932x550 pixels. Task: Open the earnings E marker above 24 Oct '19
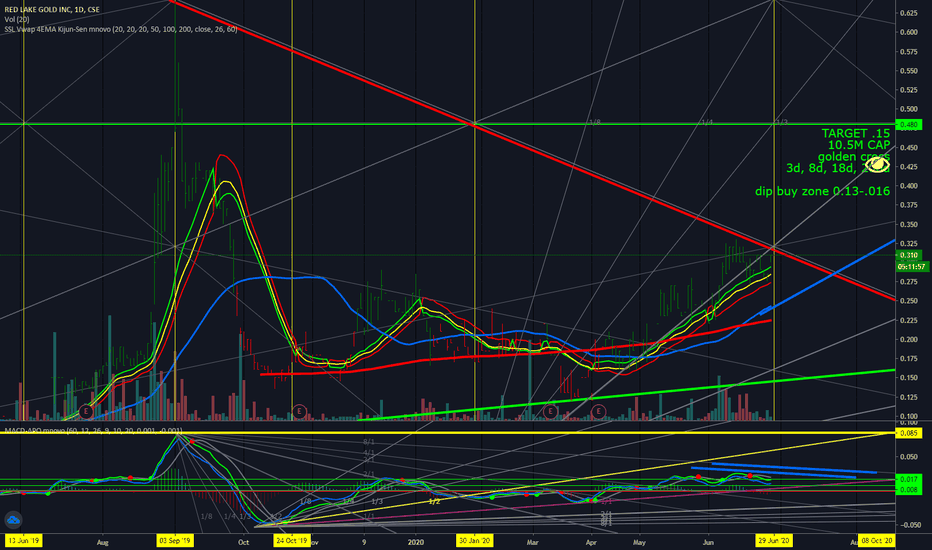point(299,411)
